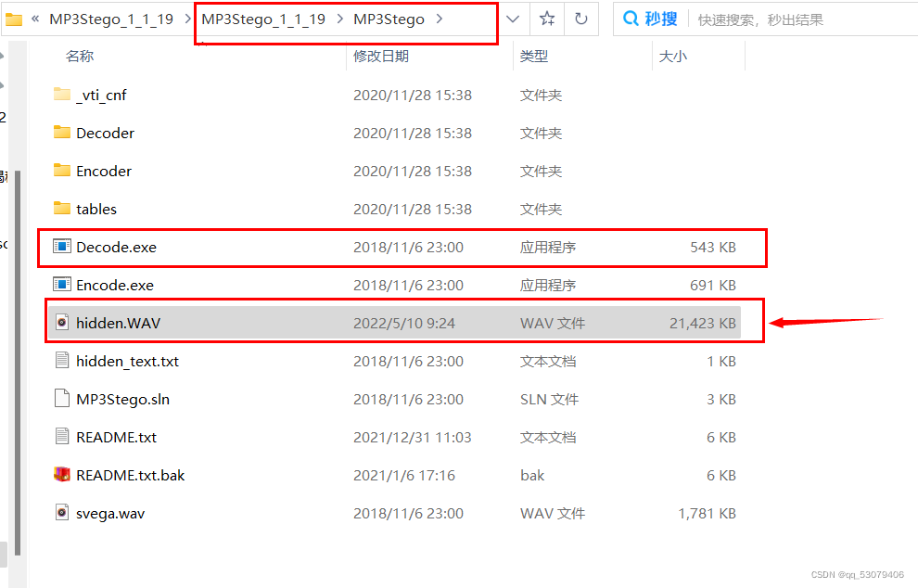Click 文本文档 type in README.txt row

coord(548,438)
